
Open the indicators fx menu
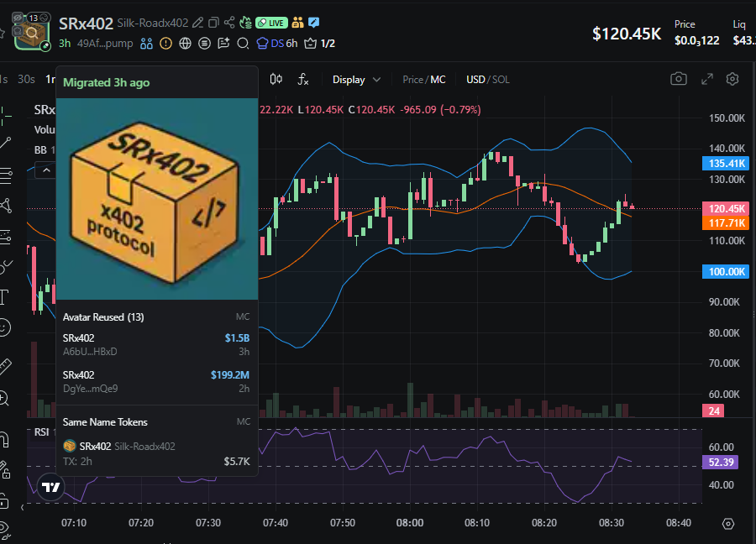[303, 79]
